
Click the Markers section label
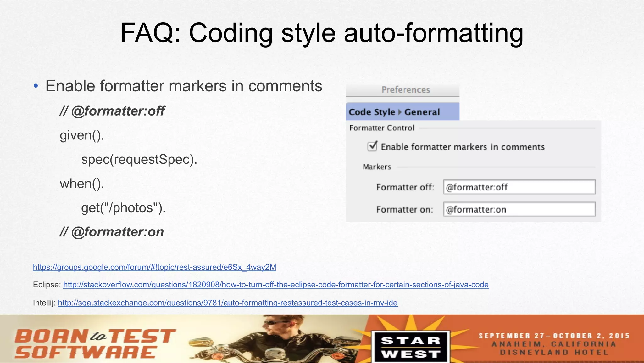[x=377, y=167]
